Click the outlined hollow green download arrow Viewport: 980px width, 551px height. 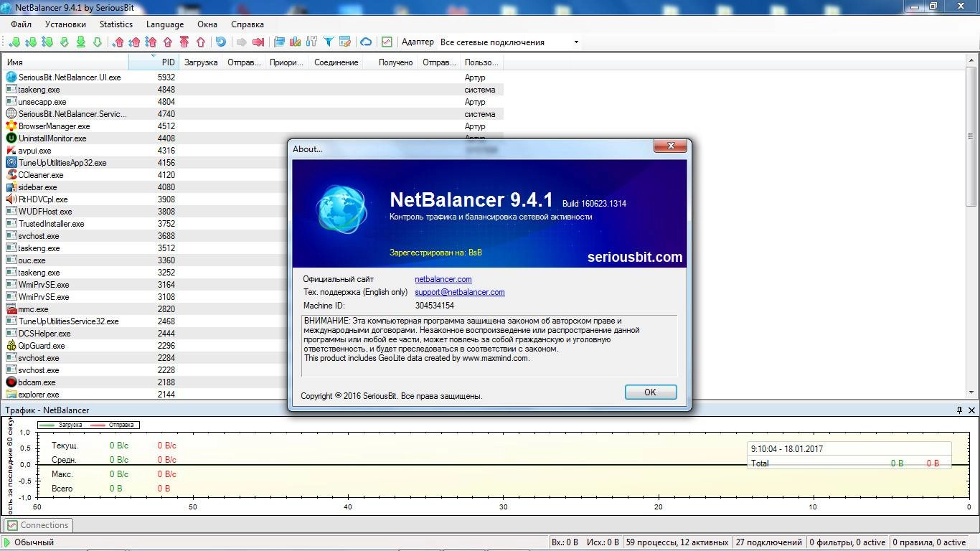[x=97, y=42]
